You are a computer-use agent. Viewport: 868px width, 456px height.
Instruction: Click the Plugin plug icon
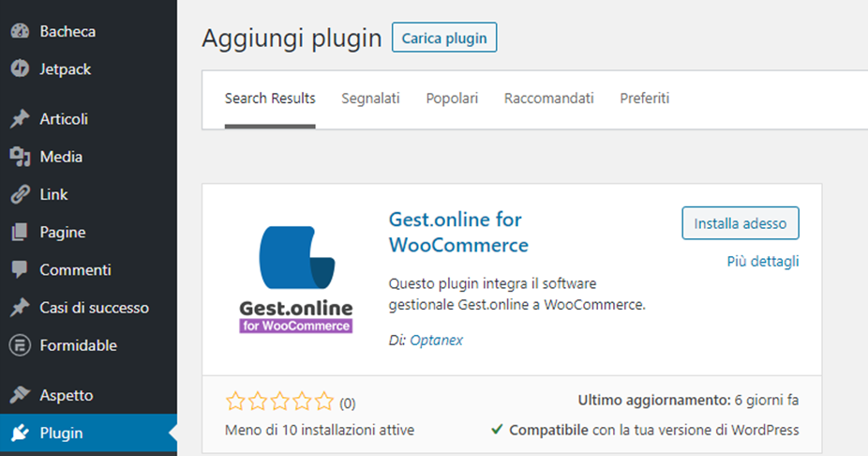pyautogui.click(x=20, y=433)
